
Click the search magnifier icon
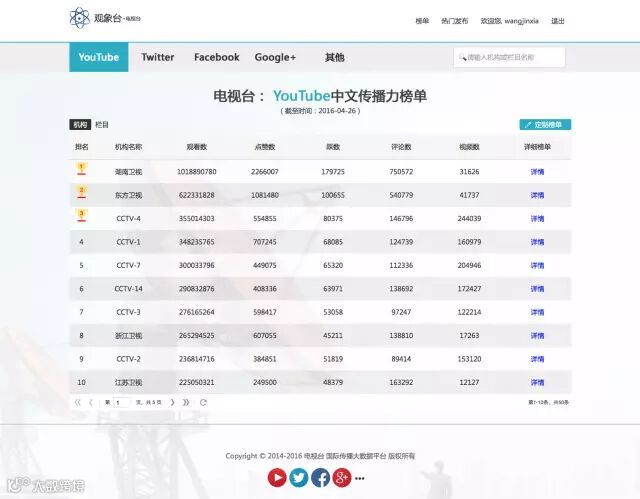click(x=462, y=57)
